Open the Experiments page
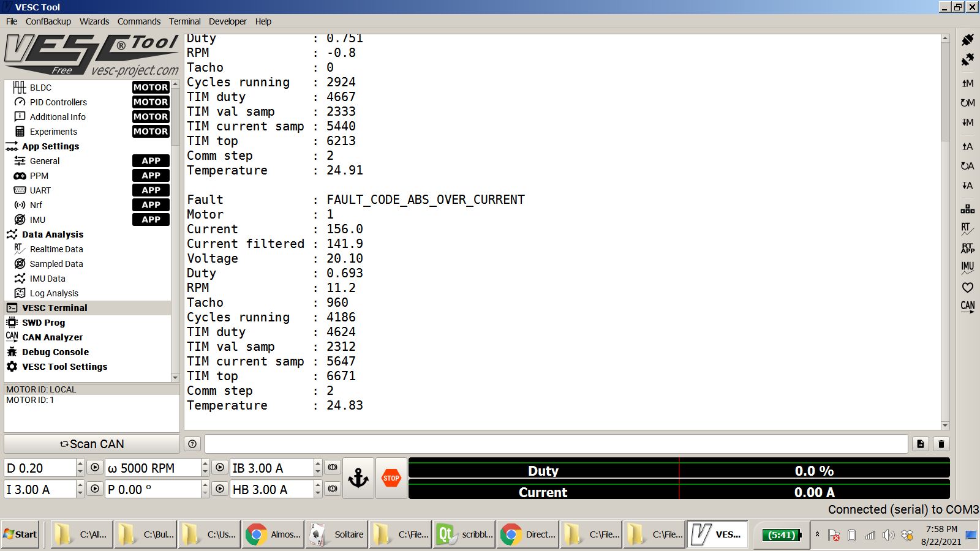980x551 pixels. coord(88,132)
